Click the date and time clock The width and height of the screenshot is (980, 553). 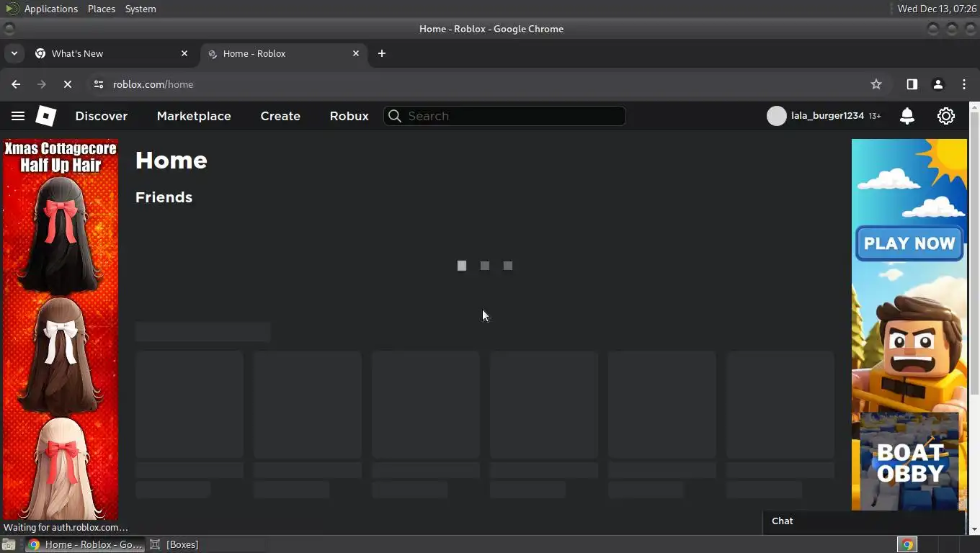tap(937, 9)
